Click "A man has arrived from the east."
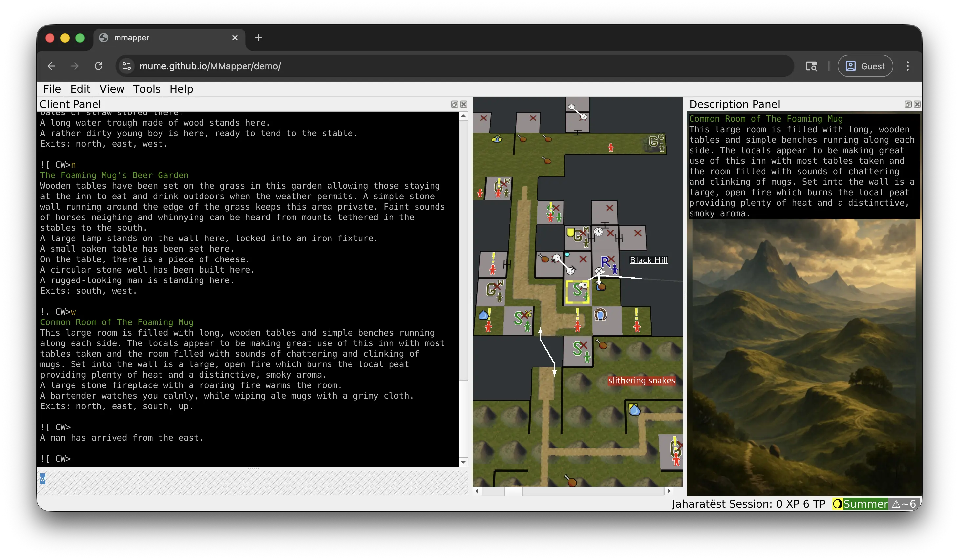 [122, 438]
